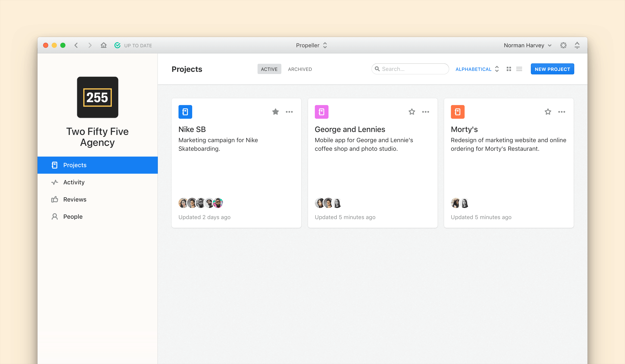The image size is (625, 364).
Task: Click the pink George and Lennies icon
Action: pyautogui.click(x=321, y=112)
